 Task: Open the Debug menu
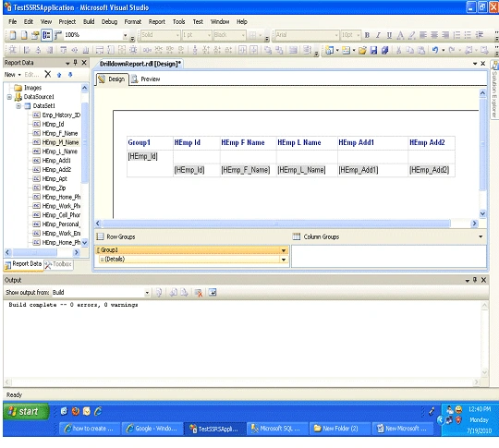pyautogui.click(x=109, y=21)
